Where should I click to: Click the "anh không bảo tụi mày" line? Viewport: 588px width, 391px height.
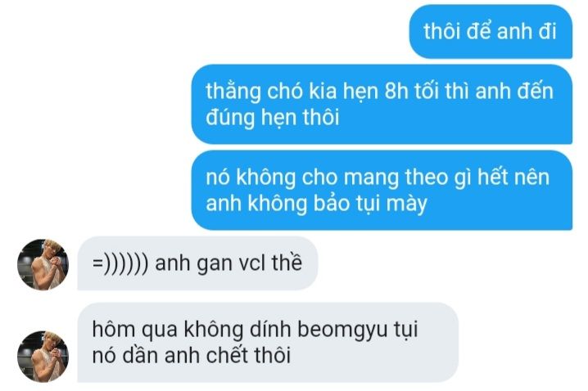(x=316, y=204)
